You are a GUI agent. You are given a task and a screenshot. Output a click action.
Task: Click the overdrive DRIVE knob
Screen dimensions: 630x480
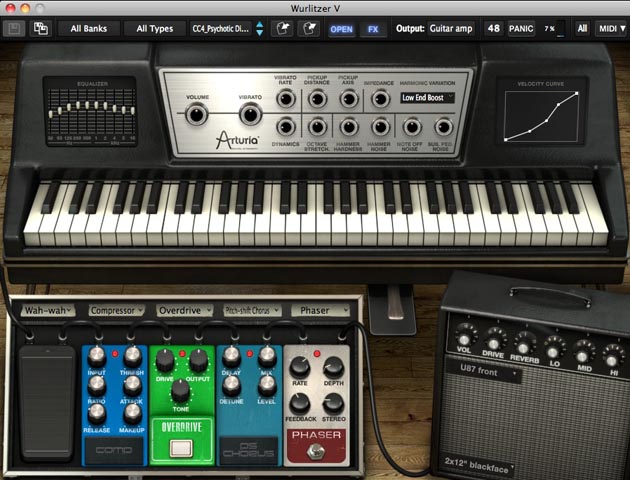pyautogui.click(x=165, y=360)
